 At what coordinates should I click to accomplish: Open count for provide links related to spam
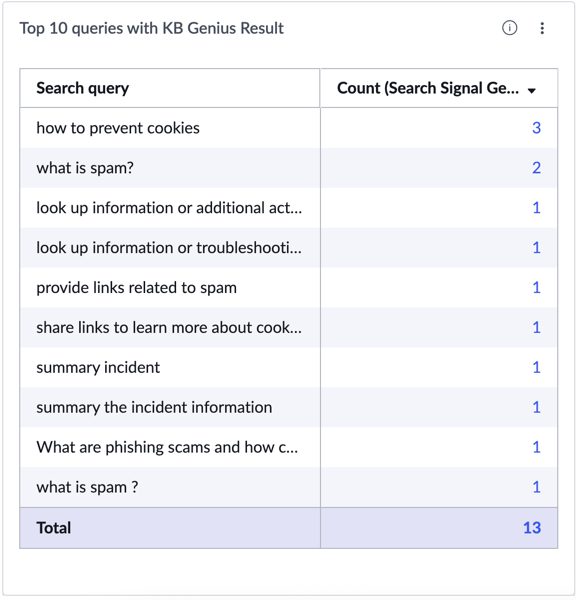click(x=536, y=287)
